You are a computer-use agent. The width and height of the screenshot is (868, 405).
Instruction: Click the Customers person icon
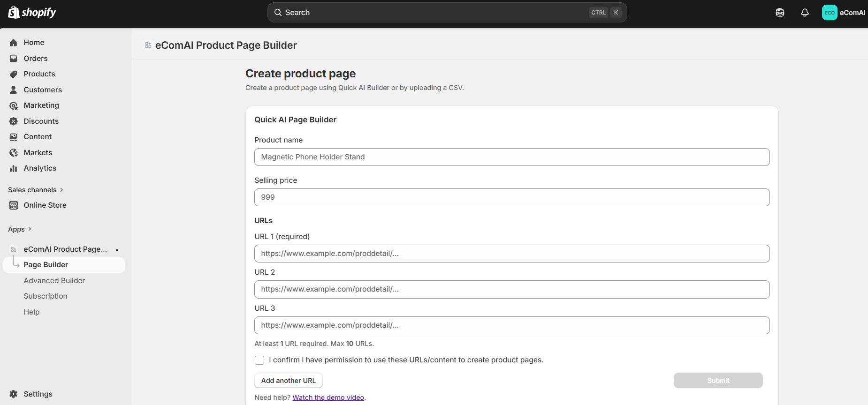(14, 90)
